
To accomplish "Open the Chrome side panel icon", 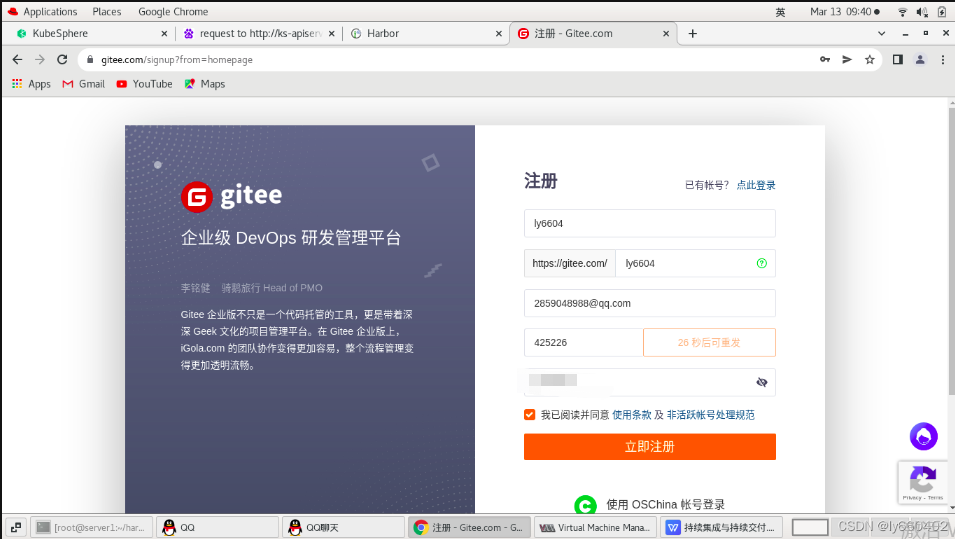I will click(x=898, y=59).
